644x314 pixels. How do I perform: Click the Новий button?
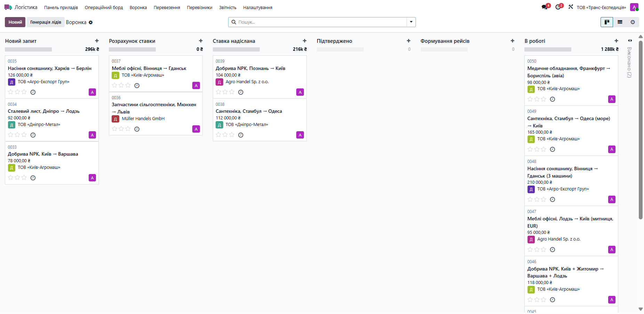click(x=15, y=22)
